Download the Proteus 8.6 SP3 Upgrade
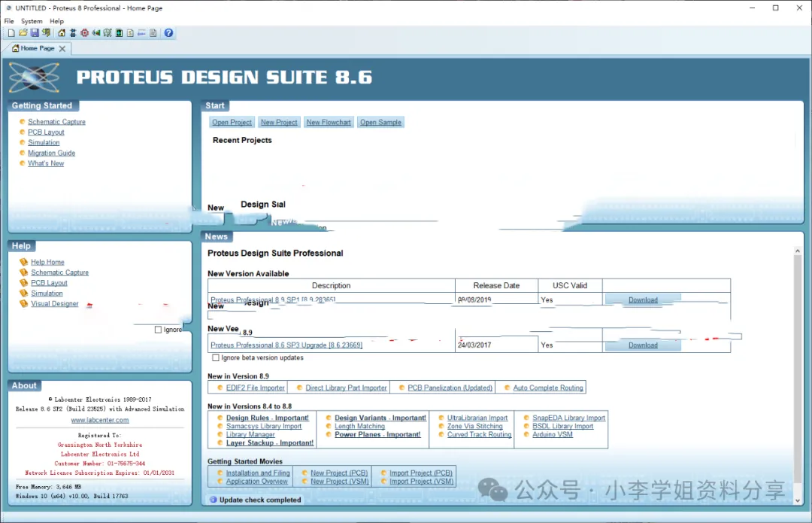Viewport: 812px width, 523px height. [643, 345]
